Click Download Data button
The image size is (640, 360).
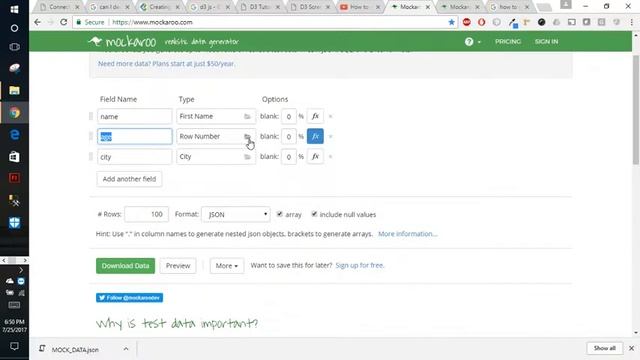pyautogui.click(x=125, y=266)
